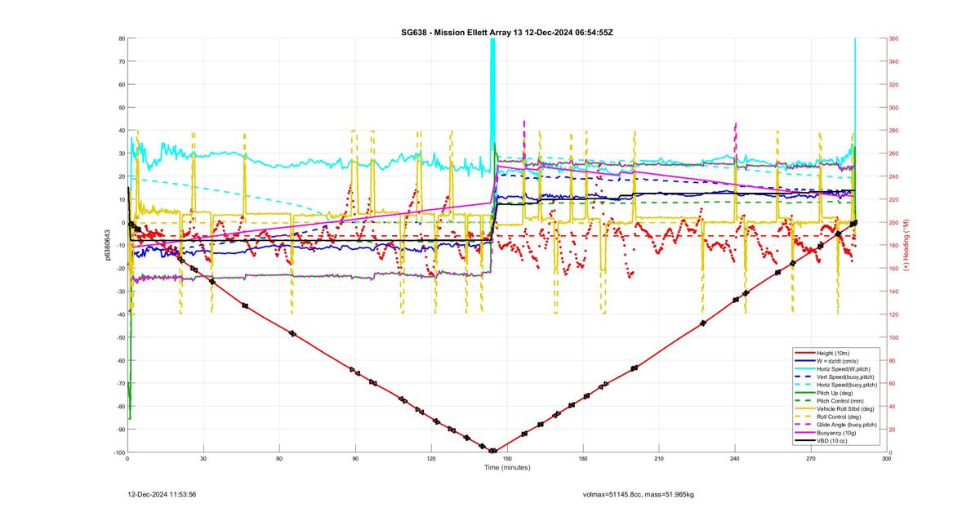Click the deepest dive marker near 145 minutes
The image size is (980, 508).
(x=492, y=451)
